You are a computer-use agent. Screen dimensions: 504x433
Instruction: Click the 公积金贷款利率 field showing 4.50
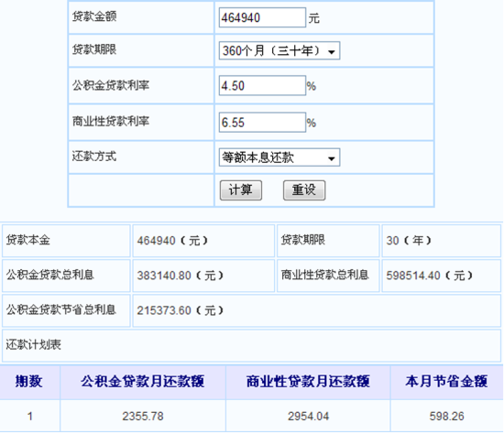coord(262,85)
